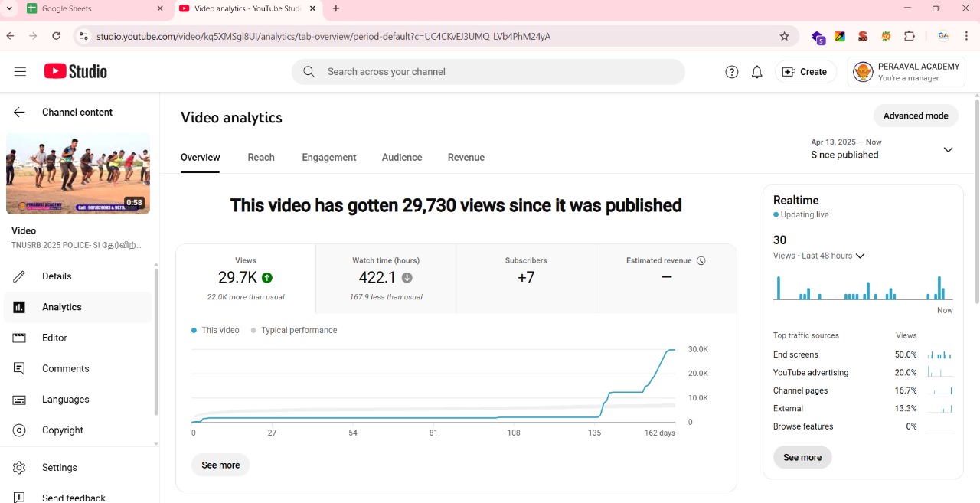The height and width of the screenshot is (503, 980).
Task: Select the Subscribers metric card
Action: pos(526,279)
